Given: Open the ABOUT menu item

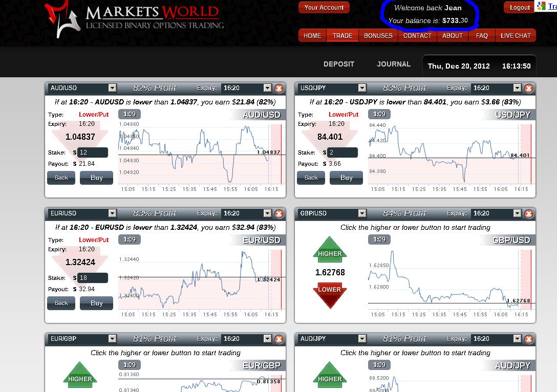Looking at the screenshot, I should tap(452, 35).
